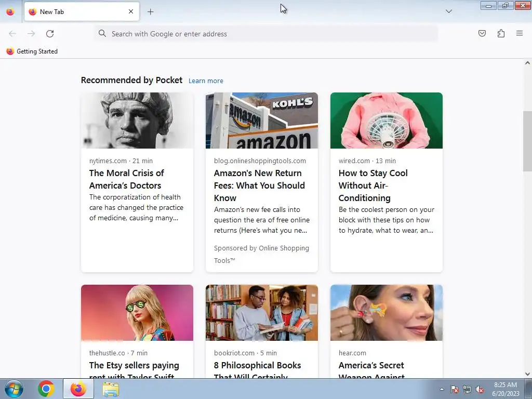Open the library students article thumbnail

262,312
